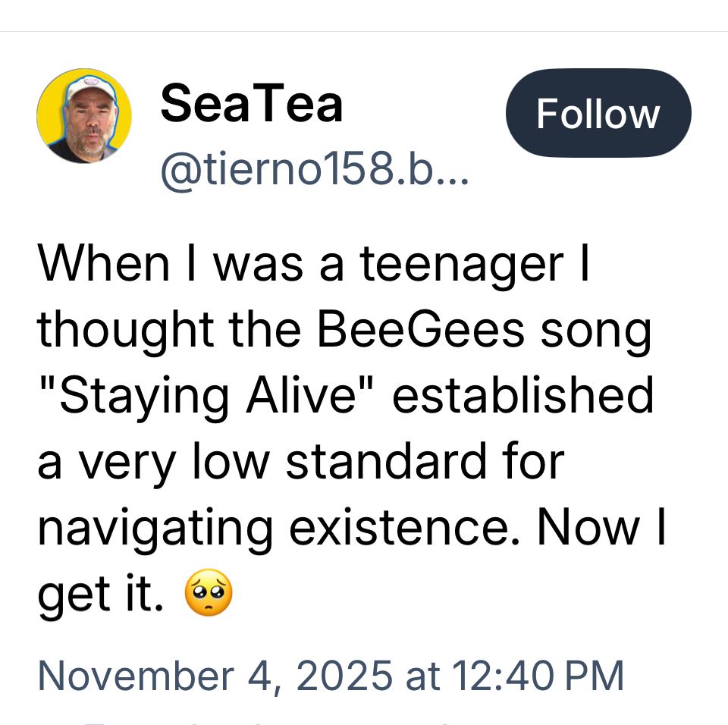This screenshot has width=728, height=725.
Task: Follow the SeaTea account
Action: pyautogui.click(x=598, y=114)
